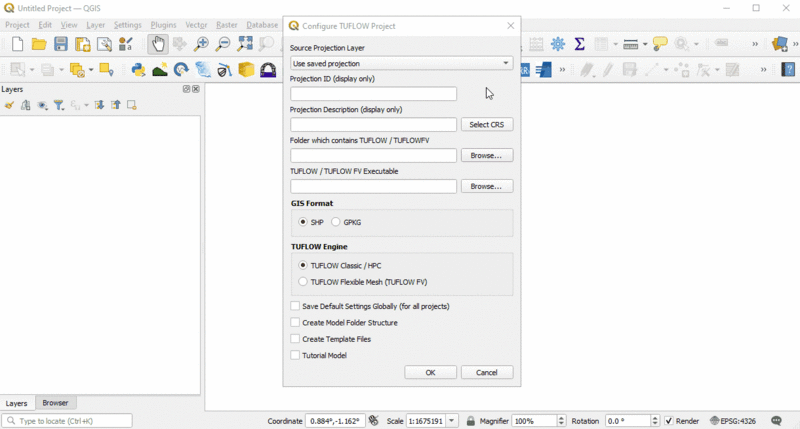Tick the Tutorial Model checkbox
Image resolution: width=800 pixels, height=429 pixels.
tap(295, 355)
